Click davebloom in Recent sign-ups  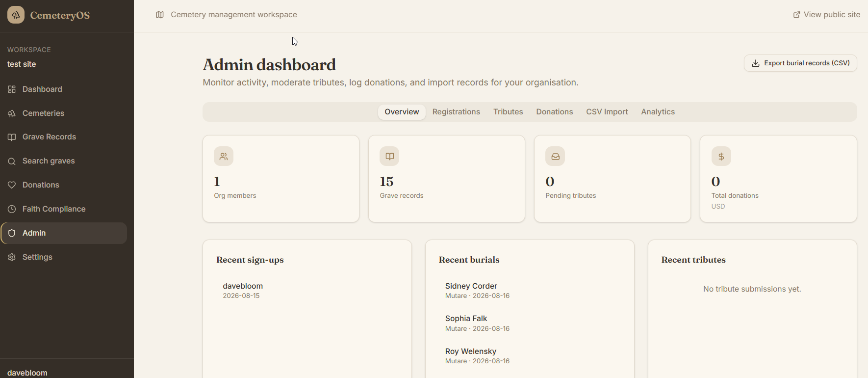(x=243, y=286)
